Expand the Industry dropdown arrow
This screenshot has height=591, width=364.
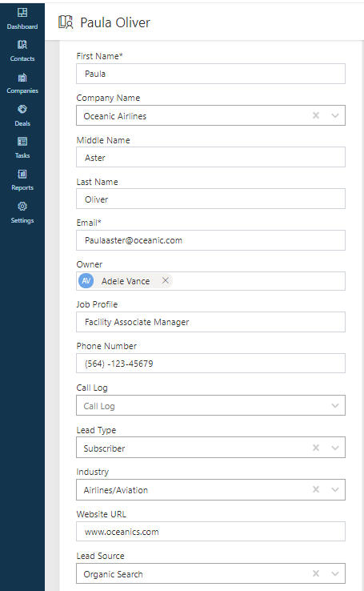point(335,489)
